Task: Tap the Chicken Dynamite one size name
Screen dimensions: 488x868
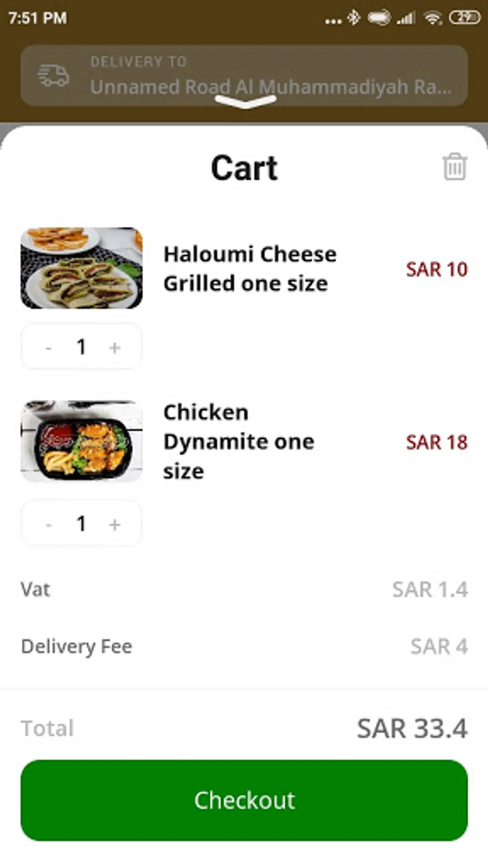Action: tap(239, 442)
